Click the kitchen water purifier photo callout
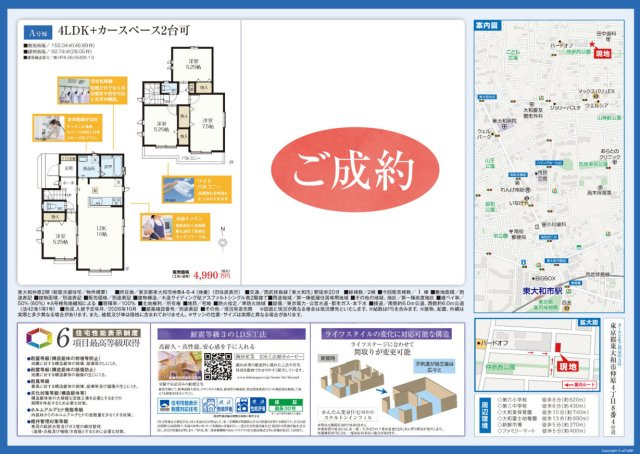Viewport: 640px width, 454px height. 67,128
